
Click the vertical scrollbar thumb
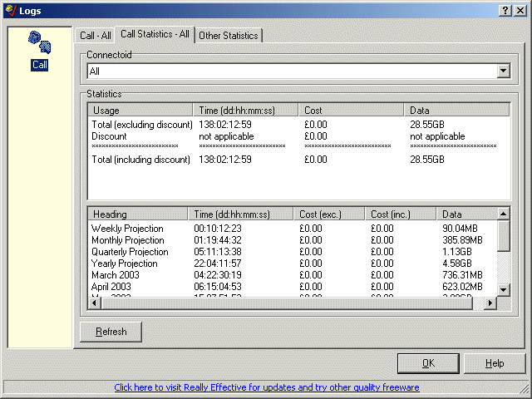pos(504,236)
